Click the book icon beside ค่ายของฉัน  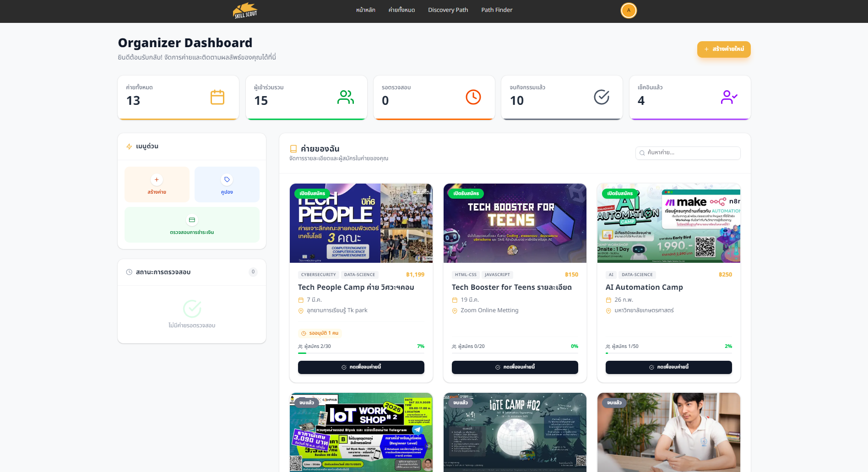[293, 148]
